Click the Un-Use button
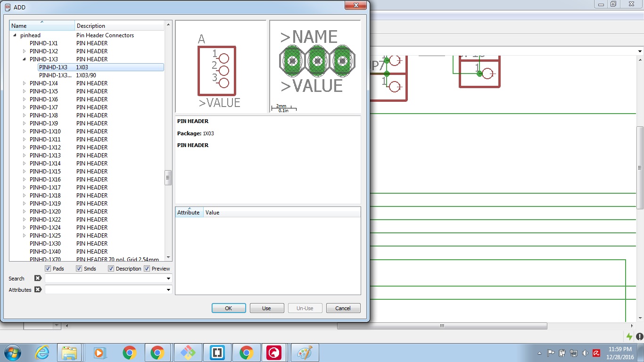Image resolution: width=644 pixels, height=362 pixels. tap(305, 308)
